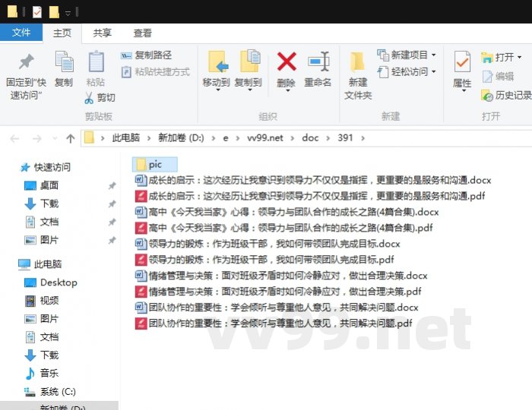532x410 pixels.
Task: Click the Pin to Quick access icon
Action: pos(26,62)
